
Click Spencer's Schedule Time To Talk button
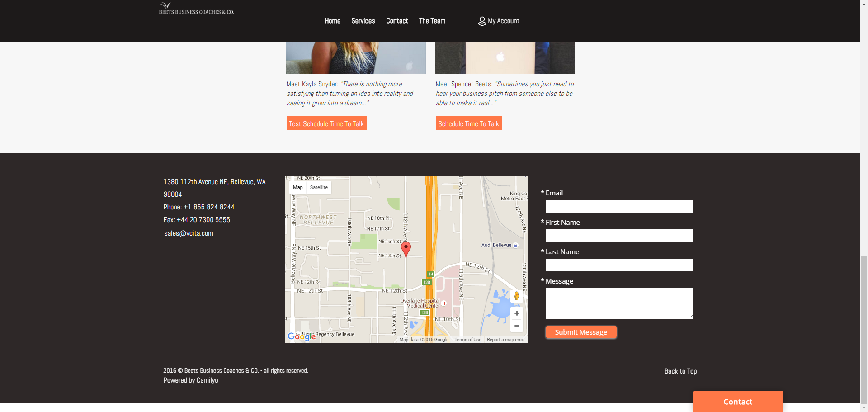(x=468, y=123)
